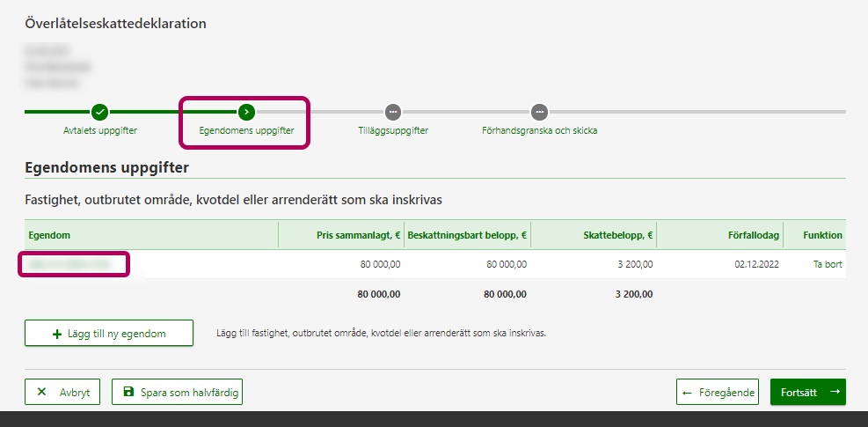This screenshot has height=427, width=868.
Task: Select the due date cell 02.12.2022
Action: click(x=758, y=263)
